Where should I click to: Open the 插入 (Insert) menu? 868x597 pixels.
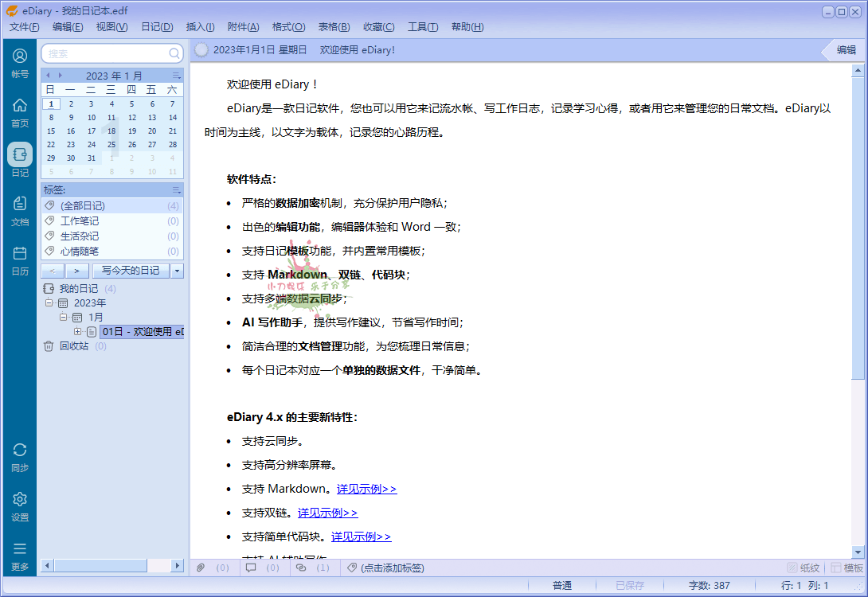[199, 26]
